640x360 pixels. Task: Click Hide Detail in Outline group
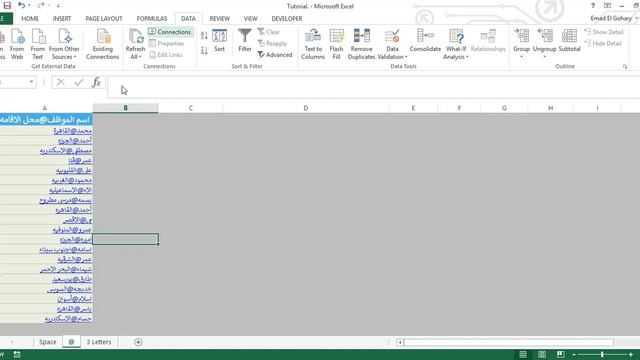[x=603, y=43]
